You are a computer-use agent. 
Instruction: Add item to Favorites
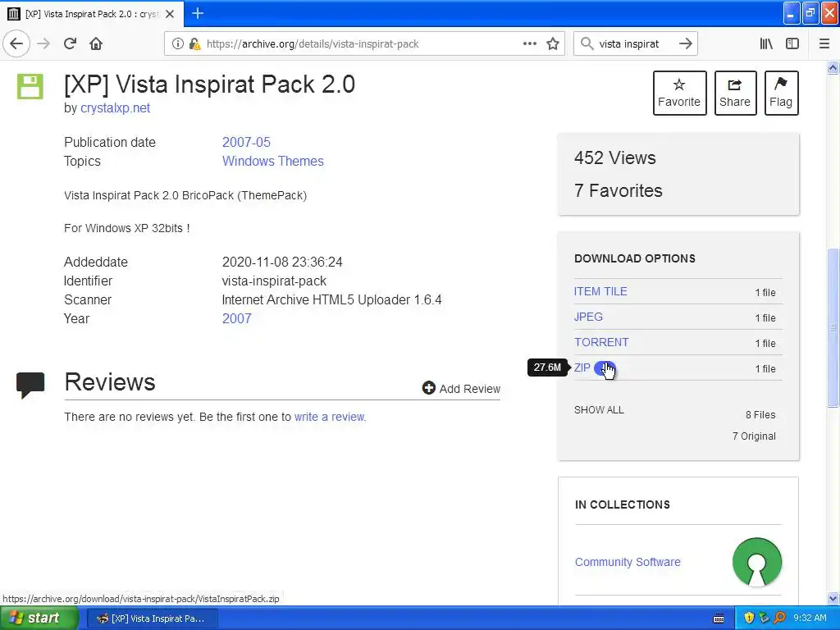point(679,94)
